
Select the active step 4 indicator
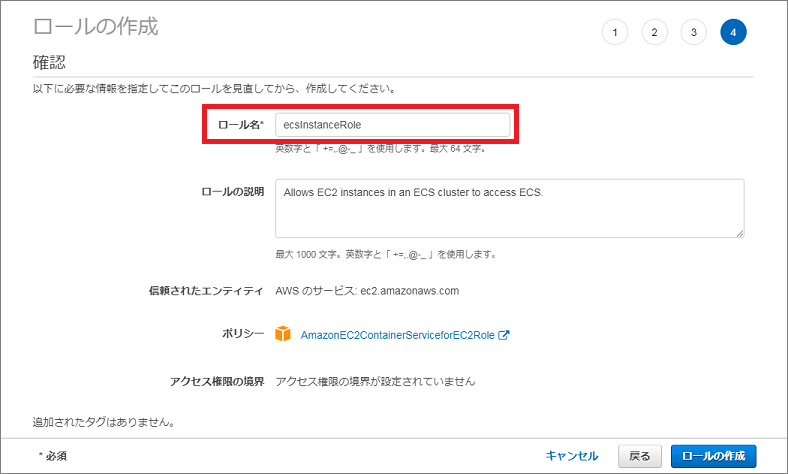point(733,32)
